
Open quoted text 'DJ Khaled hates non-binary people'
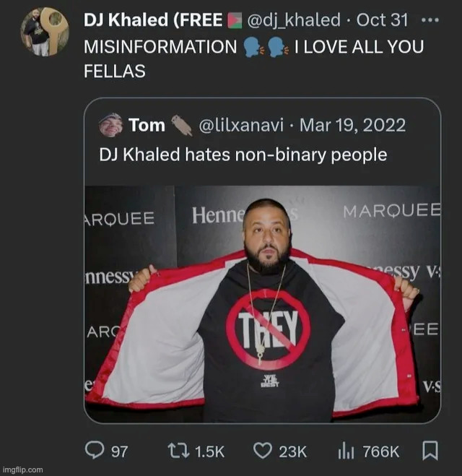tap(243, 154)
